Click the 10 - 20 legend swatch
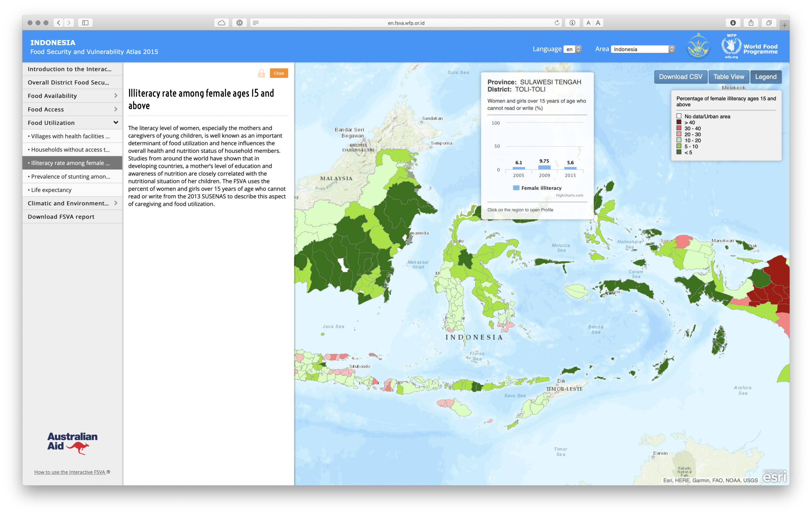Viewport: 812px width, 515px height. (679, 140)
